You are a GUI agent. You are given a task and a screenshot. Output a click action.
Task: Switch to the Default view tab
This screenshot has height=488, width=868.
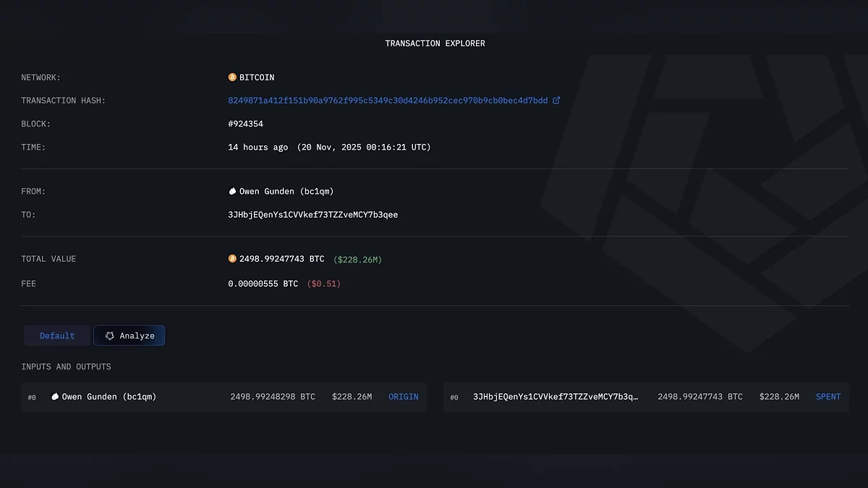click(x=57, y=335)
